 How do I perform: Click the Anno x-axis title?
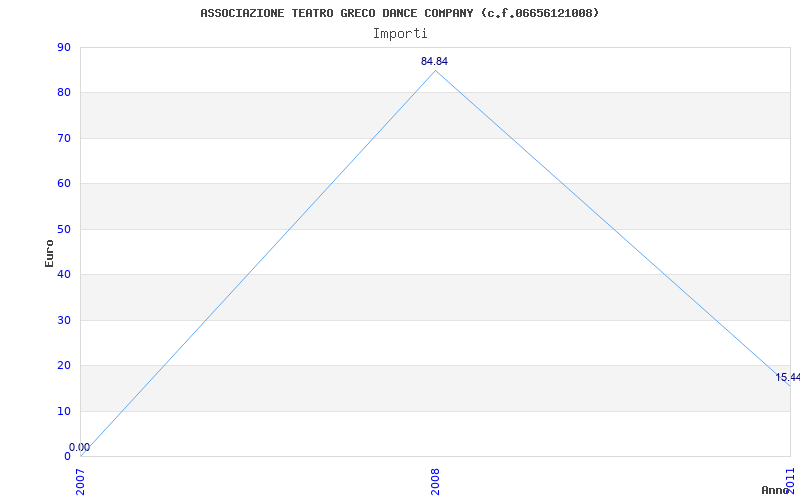[x=775, y=490]
